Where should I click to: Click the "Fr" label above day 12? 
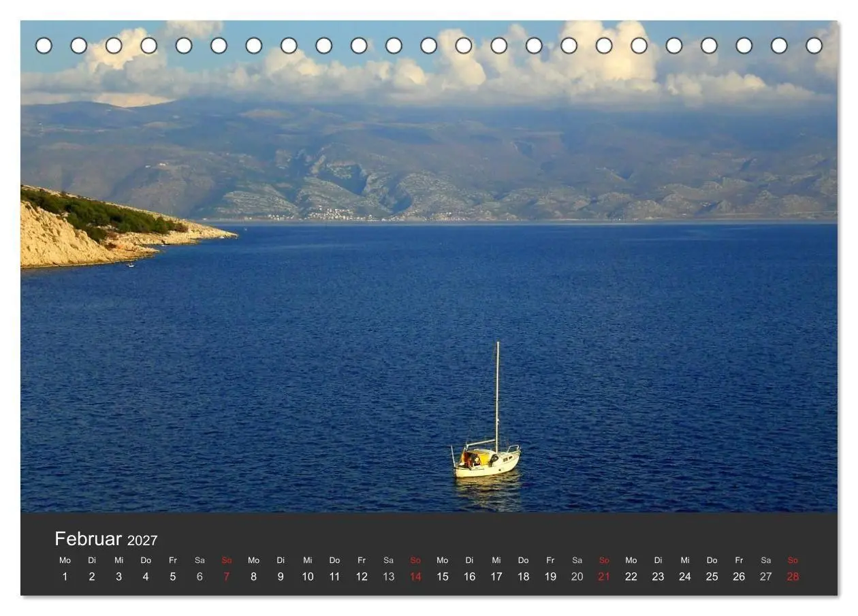(x=362, y=560)
